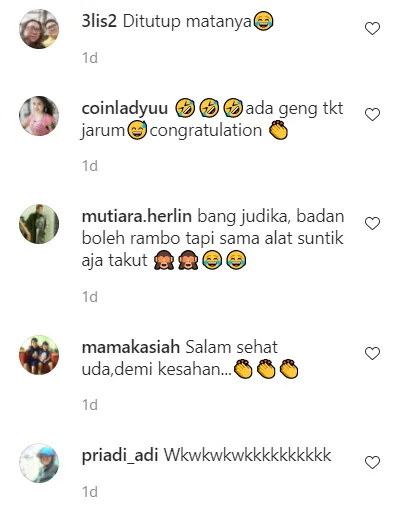Screen dimensions: 412x519
Task: View priadi_adi's helmet avatar
Action: 39,463
